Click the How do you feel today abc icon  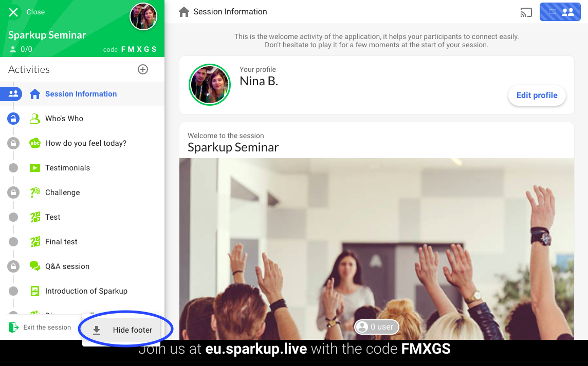35,143
